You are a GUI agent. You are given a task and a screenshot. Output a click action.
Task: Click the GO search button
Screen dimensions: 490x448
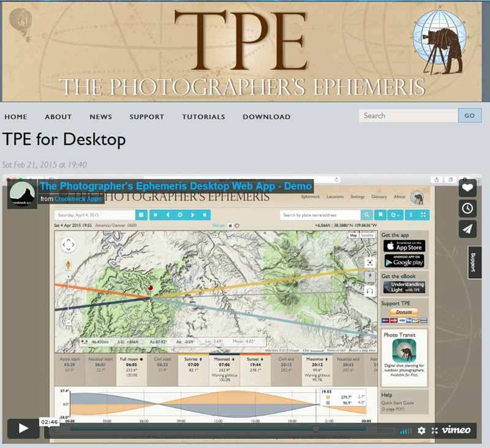tap(470, 116)
